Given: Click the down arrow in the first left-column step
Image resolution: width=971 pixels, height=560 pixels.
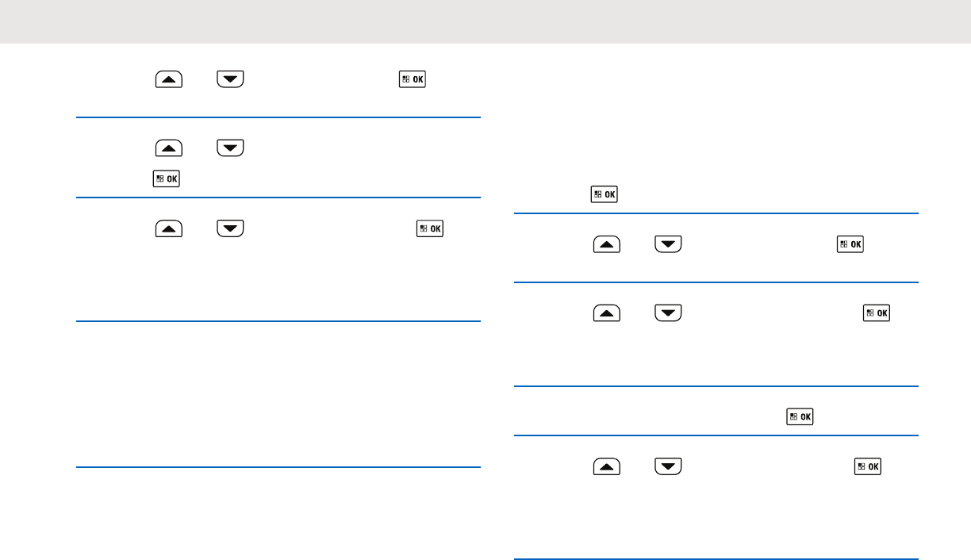Looking at the screenshot, I should coord(230,79).
